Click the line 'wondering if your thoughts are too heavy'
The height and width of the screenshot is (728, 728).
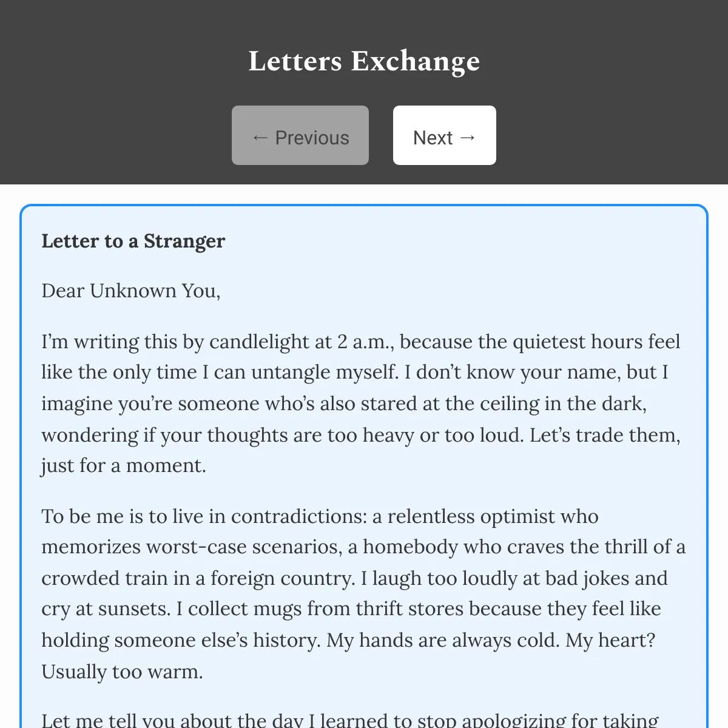361,435
